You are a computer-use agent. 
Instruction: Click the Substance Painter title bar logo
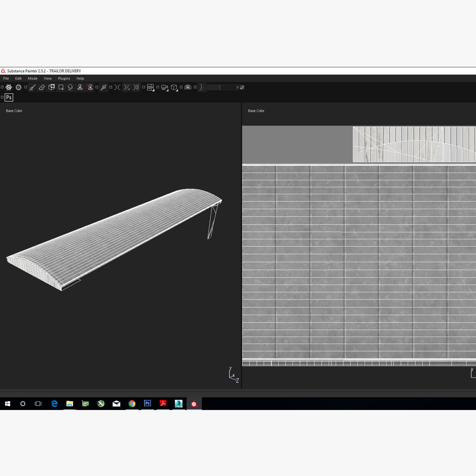click(3, 71)
